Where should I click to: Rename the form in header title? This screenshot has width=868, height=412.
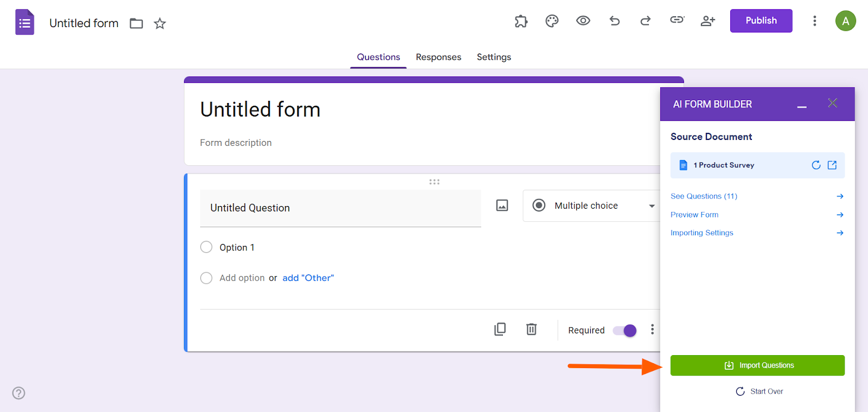84,23
